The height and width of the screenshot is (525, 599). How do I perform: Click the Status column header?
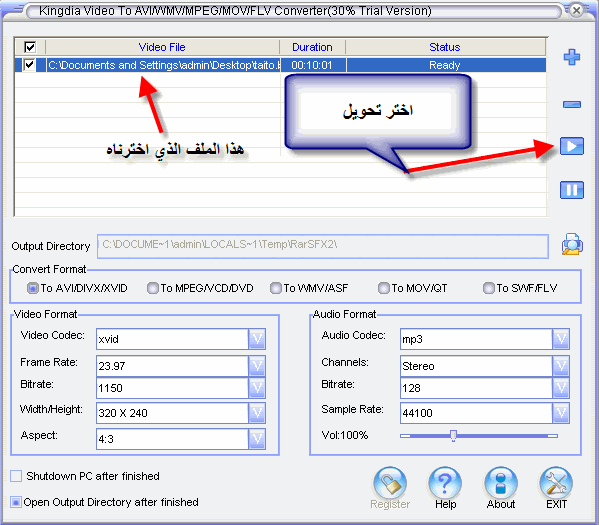point(445,47)
